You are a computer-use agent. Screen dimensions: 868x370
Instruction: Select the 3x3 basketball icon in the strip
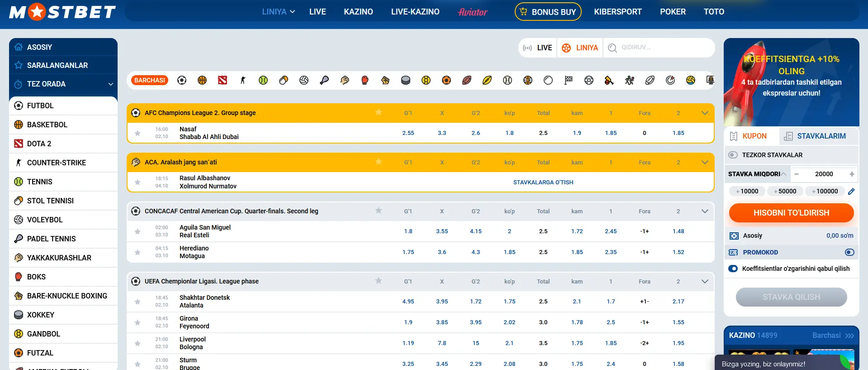[528, 80]
